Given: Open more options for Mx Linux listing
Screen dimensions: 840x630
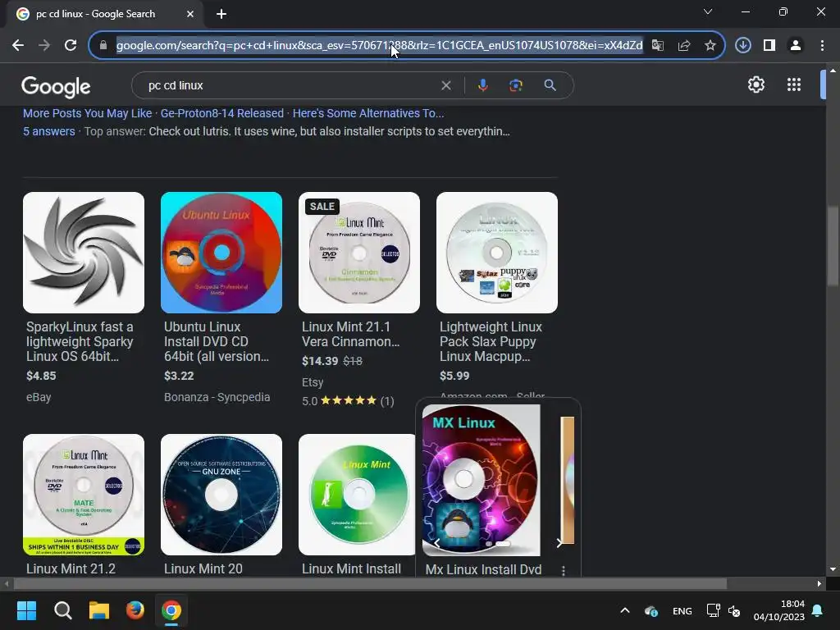Looking at the screenshot, I should pyautogui.click(x=563, y=571).
